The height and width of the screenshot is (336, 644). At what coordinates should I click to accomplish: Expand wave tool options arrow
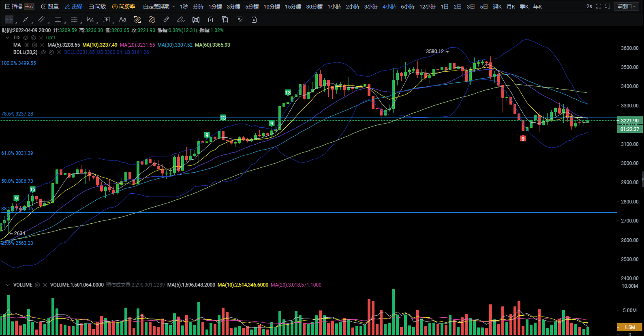pos(96,22)
